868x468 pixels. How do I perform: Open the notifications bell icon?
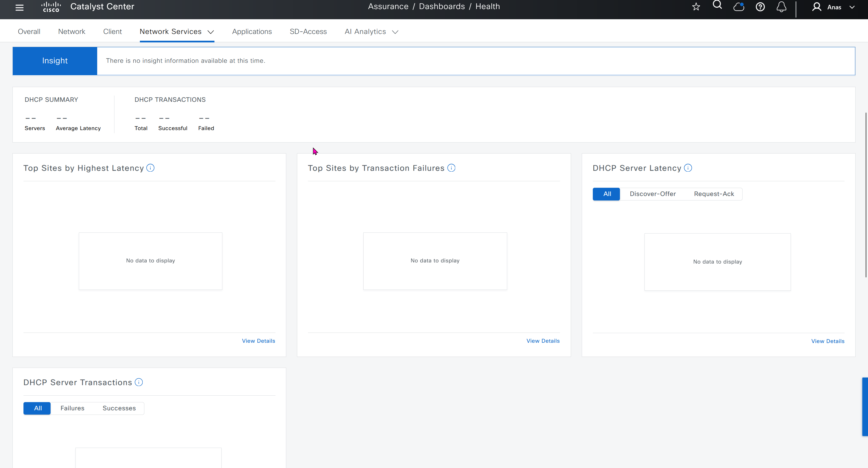(x=782, y=7)
